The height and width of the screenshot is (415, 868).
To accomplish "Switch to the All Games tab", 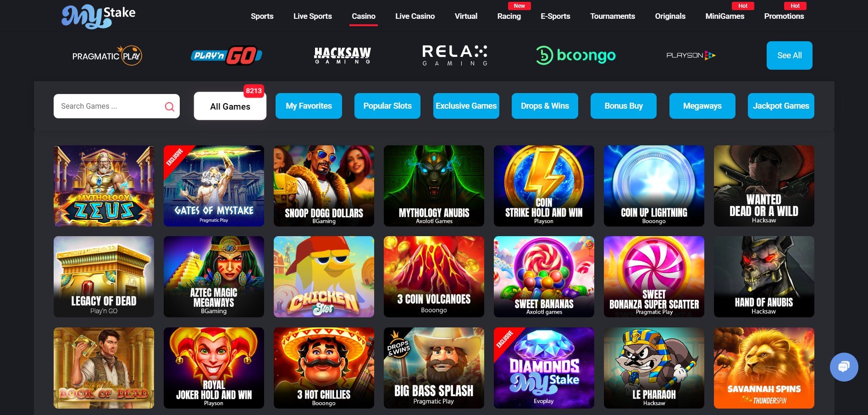I will pos(230,106).
